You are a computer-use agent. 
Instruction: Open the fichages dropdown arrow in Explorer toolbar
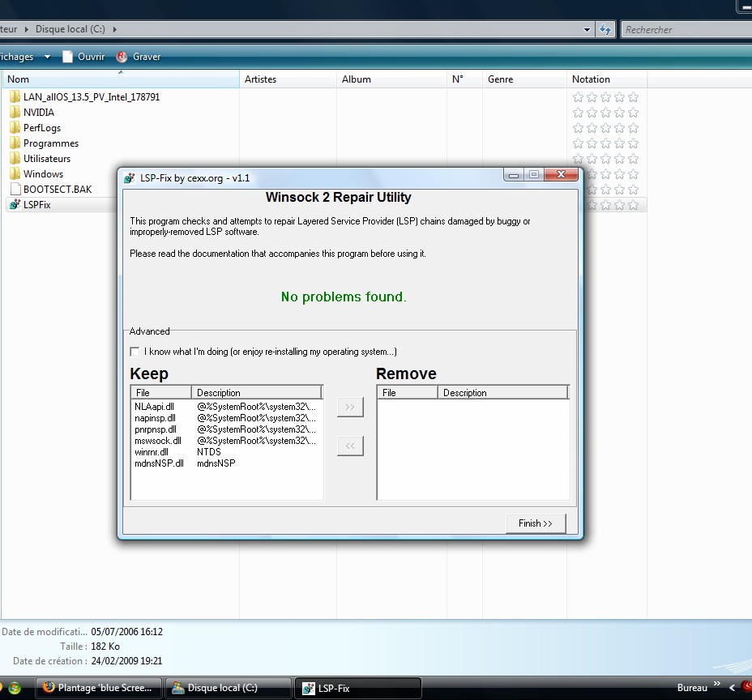[47, 57]
